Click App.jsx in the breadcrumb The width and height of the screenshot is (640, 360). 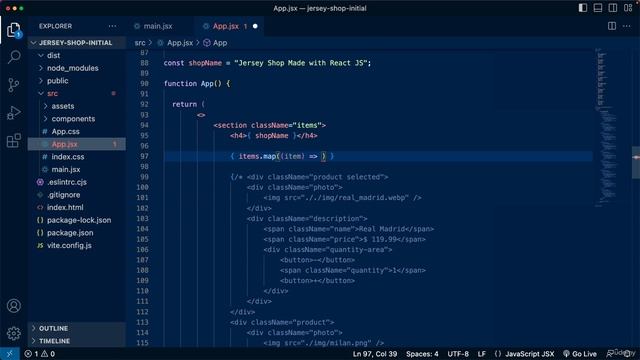point(180,43)
